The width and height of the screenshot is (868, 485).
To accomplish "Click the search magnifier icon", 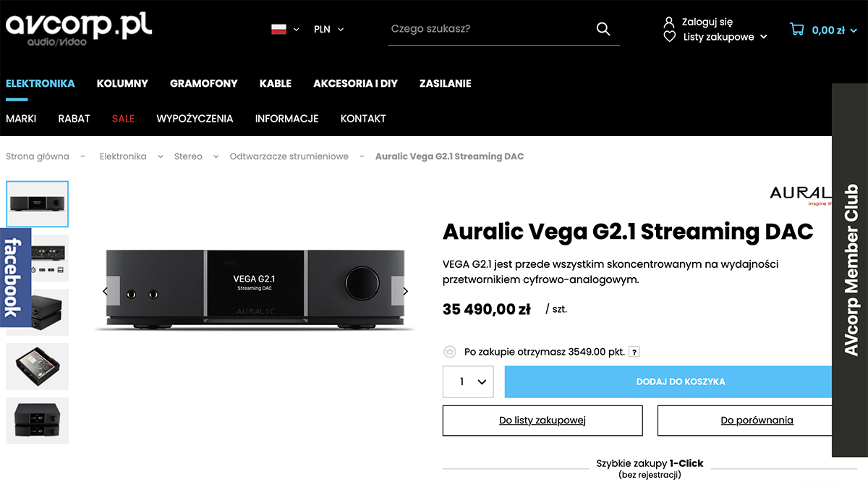I will click(x=603, y=29).
